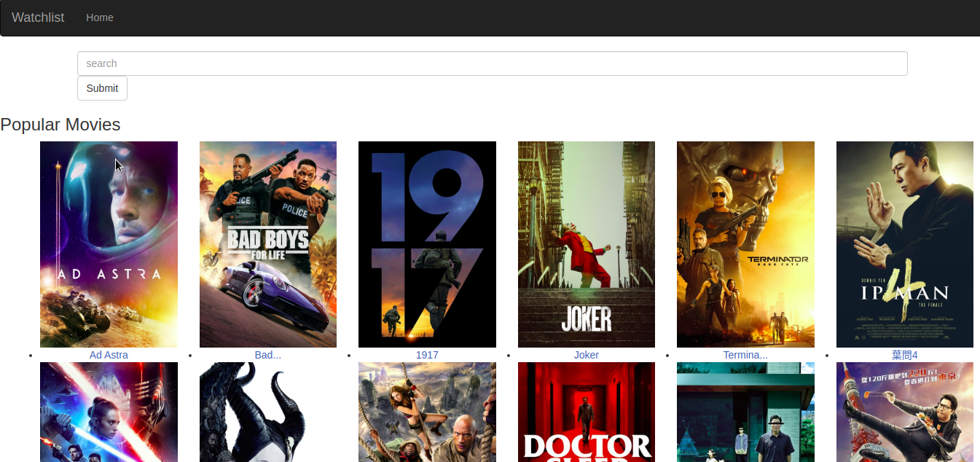Click the 葉問4 title link
This screenshot has height=462, width=980.
coord(905,355)
